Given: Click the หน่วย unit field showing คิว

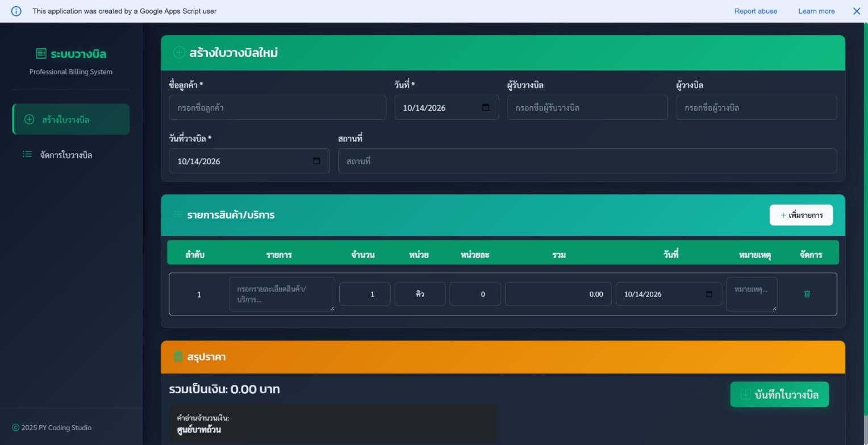Looking at the screenshot, I should click(x=420, y=294).
